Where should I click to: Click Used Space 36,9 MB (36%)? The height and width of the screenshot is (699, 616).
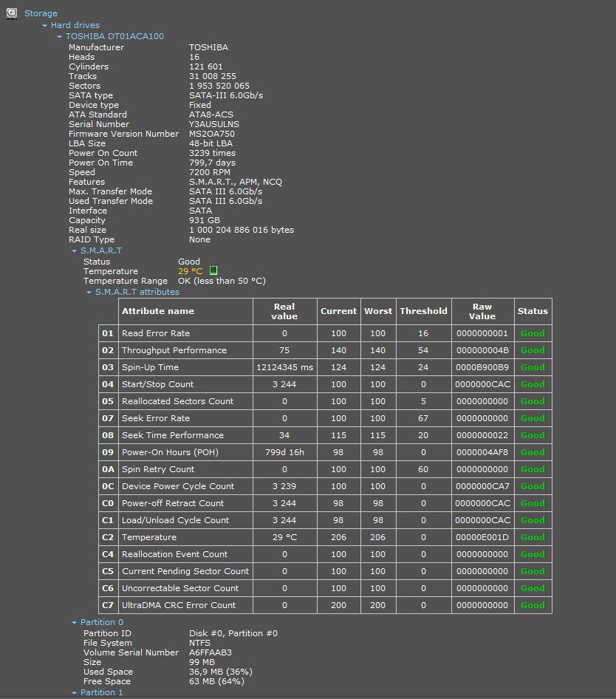[x=221, y=672]
